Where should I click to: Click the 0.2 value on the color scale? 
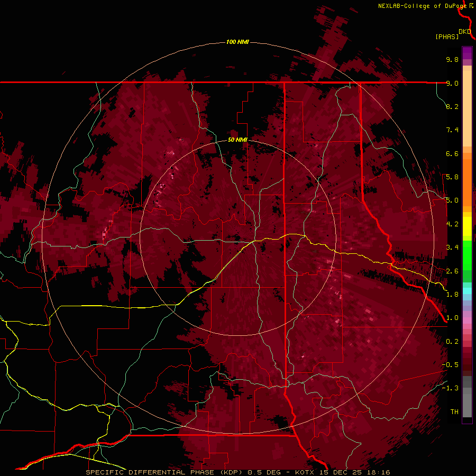[x=452, y=342]
